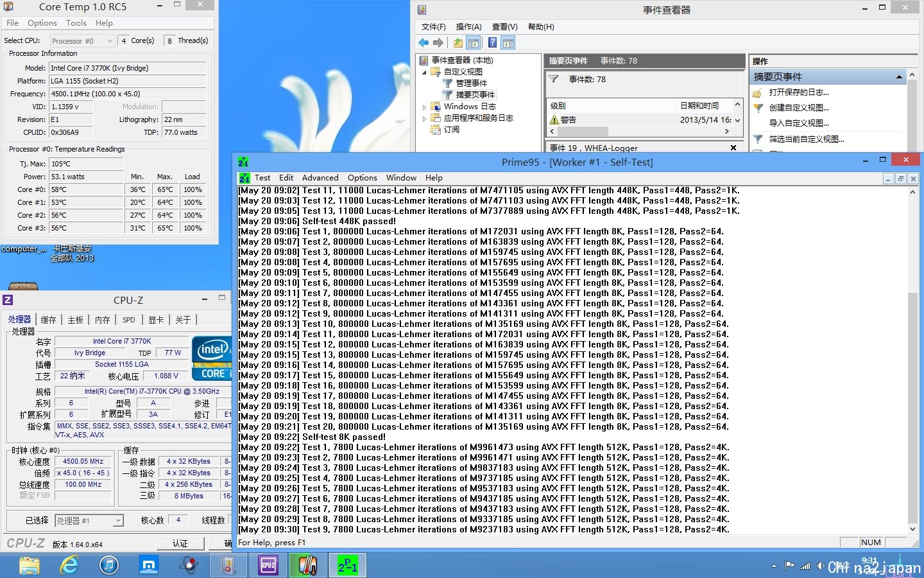Open the 已选择 处理器 #1 dropdown in CPU-Z
Screen dimensions: 924x578
tap(89, 521)
